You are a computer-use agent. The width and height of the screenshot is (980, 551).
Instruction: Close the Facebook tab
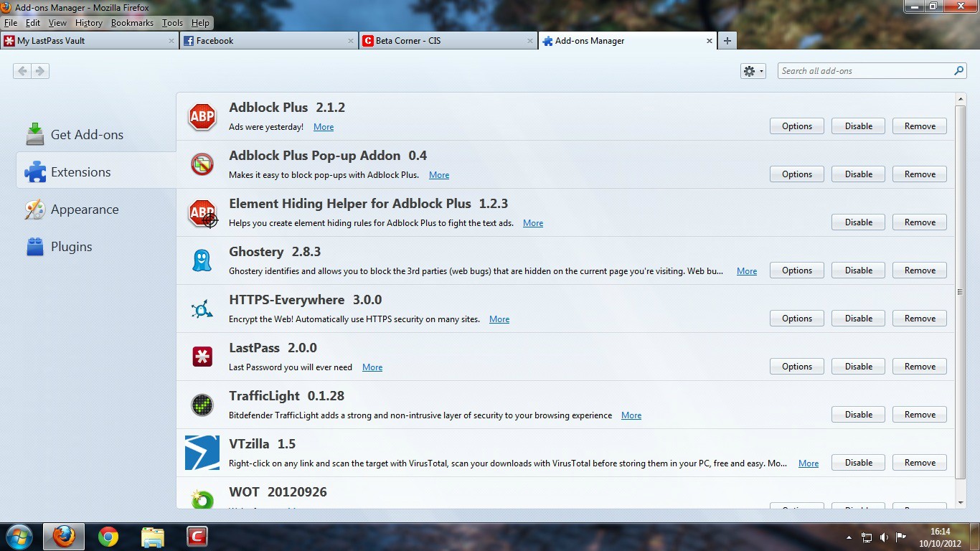coord(351,41)
